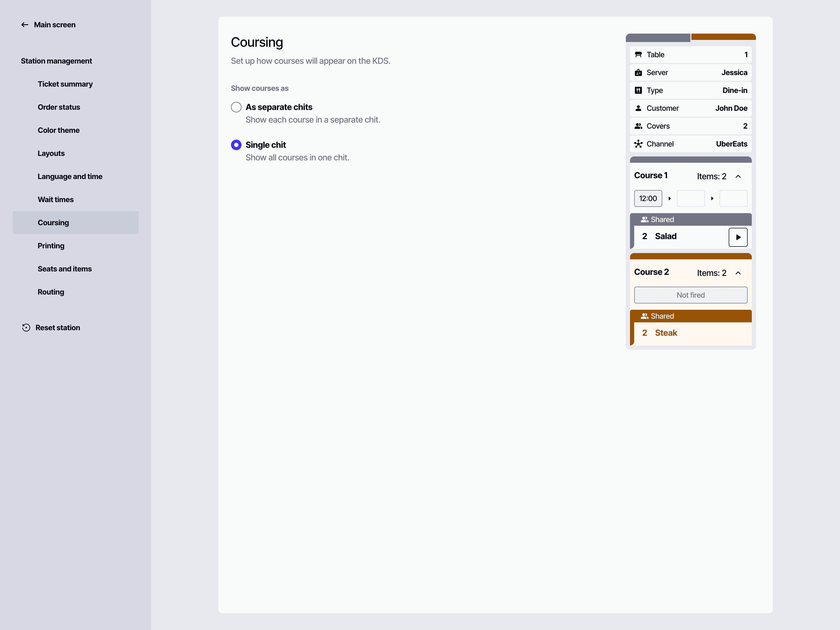Select the As separate chits option

pos(236,107)
